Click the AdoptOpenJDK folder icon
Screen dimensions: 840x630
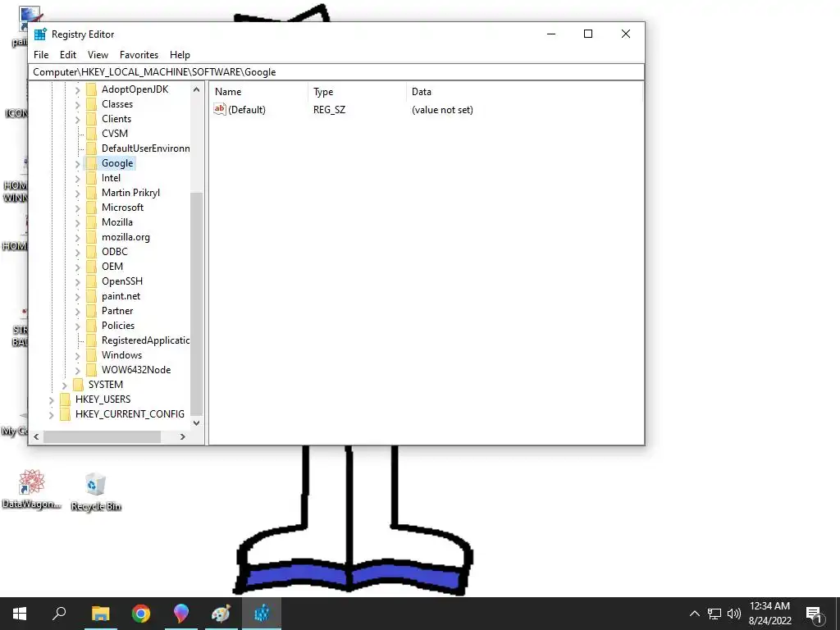coord(92,89)
